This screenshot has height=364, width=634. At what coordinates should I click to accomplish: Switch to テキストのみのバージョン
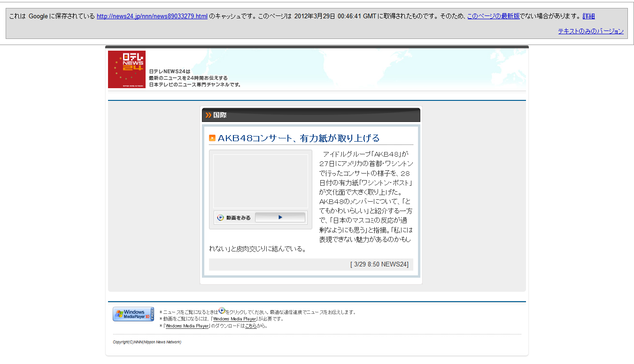point(591,31)
